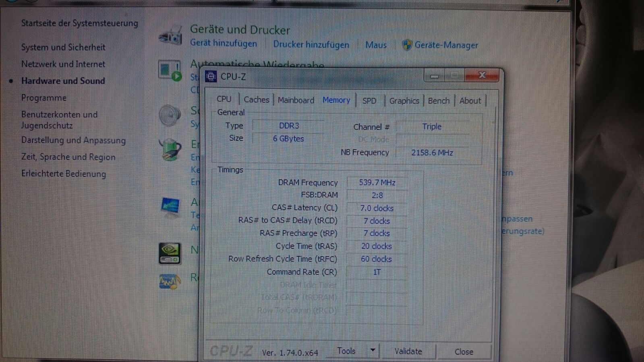Open Netzwerk und Internet category

[x=63, y=64]
